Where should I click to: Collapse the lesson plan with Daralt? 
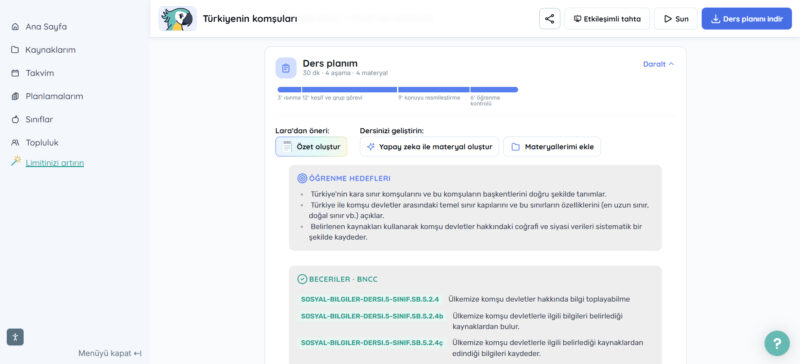click(658, 64)
